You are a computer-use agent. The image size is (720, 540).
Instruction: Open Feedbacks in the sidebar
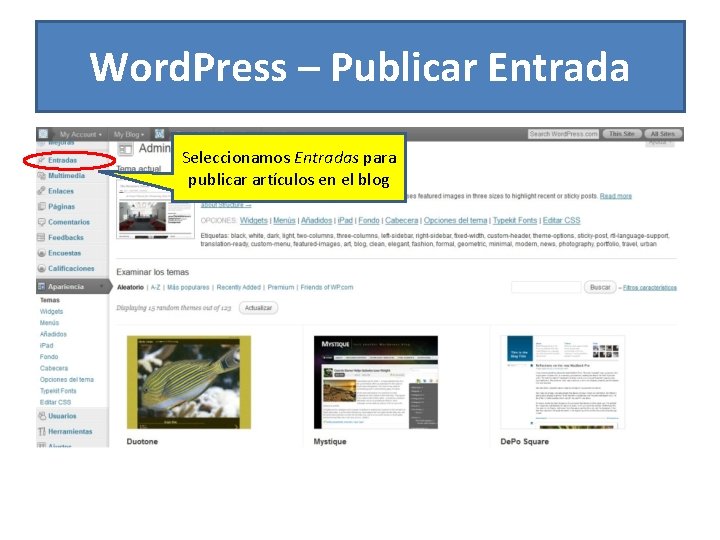(66, 237)
